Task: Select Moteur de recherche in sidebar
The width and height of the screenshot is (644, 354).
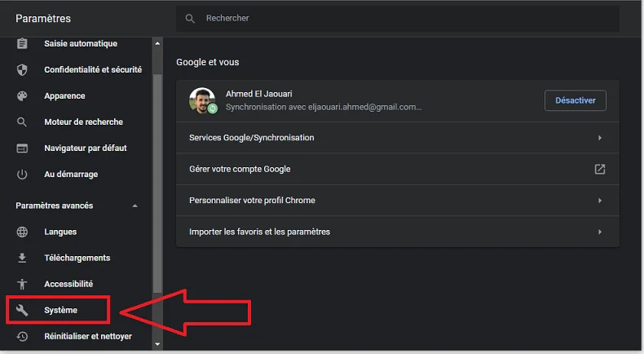Action: [x=83, y=122]
